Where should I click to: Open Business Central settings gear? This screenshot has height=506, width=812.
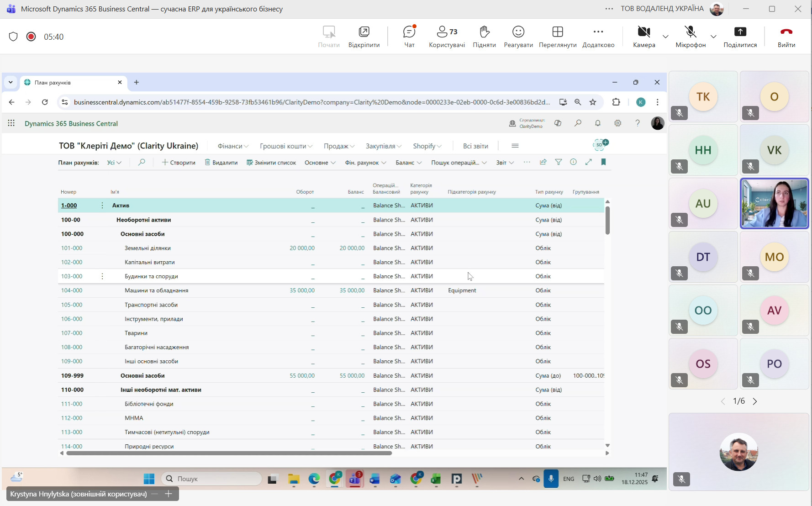pyautogui.click(x=617, y=123)
